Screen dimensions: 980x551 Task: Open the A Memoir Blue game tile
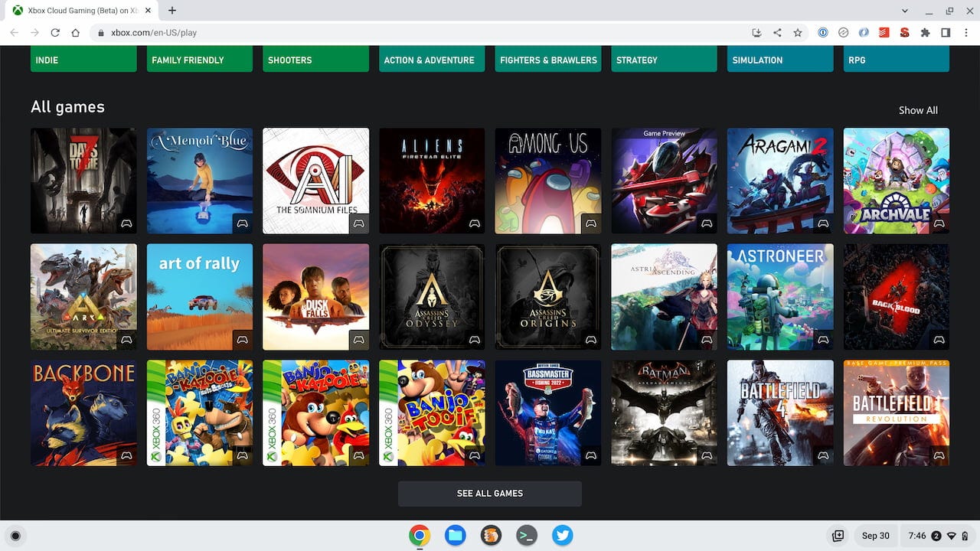(x=200, y=181)
